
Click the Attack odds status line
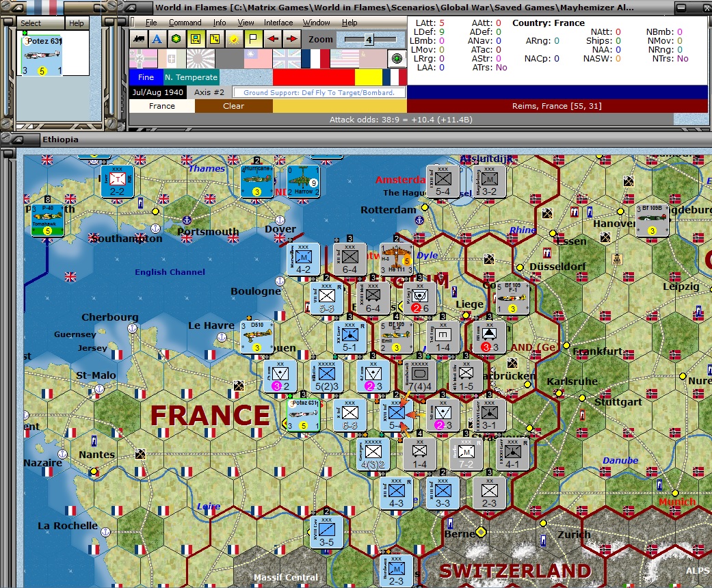coord(401,120)
